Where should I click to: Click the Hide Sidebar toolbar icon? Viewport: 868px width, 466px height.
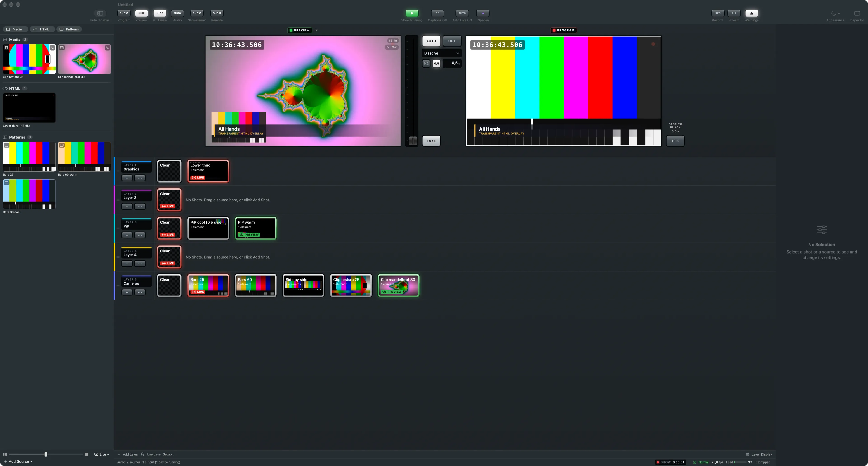point(100,13)
